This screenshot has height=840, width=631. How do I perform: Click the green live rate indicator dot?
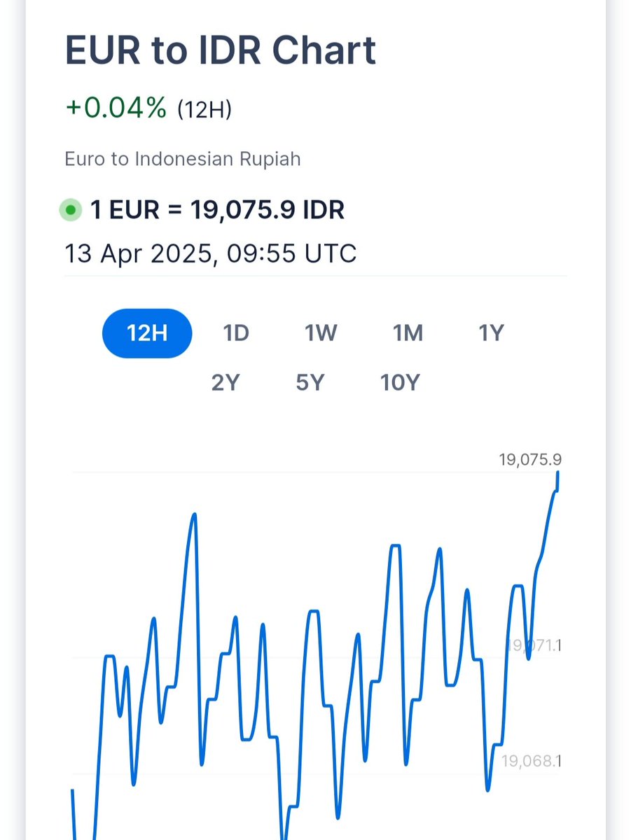tap(70, 210)
